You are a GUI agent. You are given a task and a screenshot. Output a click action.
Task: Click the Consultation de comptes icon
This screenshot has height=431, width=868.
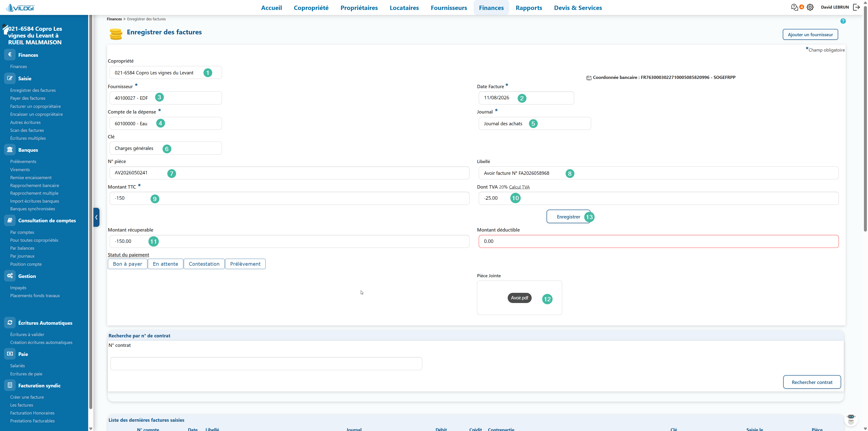point(10,220)
